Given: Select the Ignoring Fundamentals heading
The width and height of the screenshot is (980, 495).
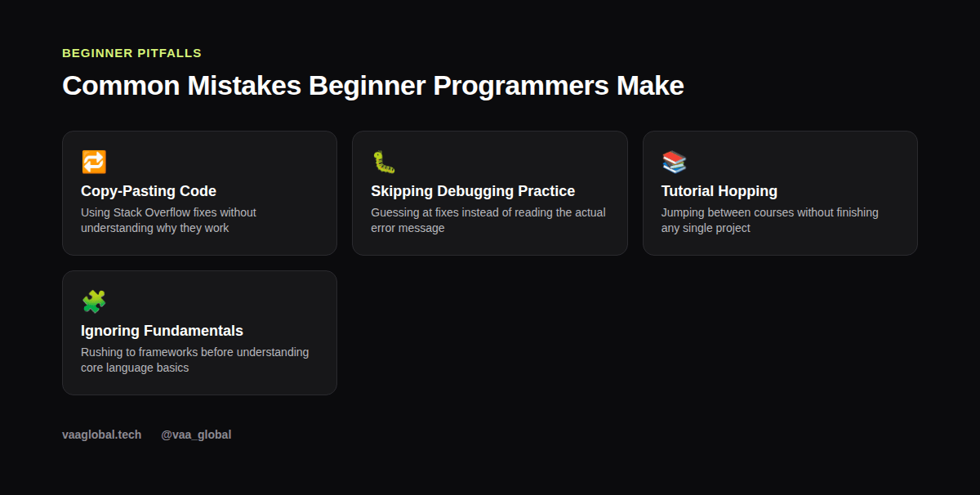Looking at the screenshot, I should (162, 331).
